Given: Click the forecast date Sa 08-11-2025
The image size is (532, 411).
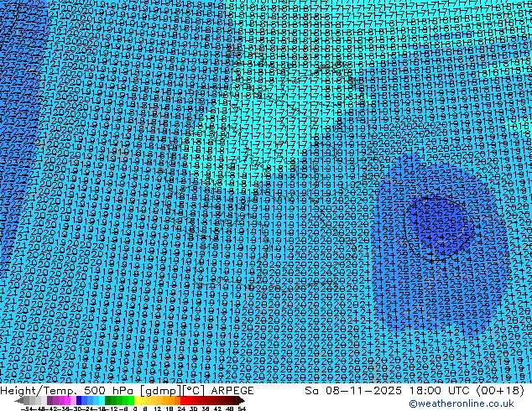Looking at the screenshot, I should 353,391.
